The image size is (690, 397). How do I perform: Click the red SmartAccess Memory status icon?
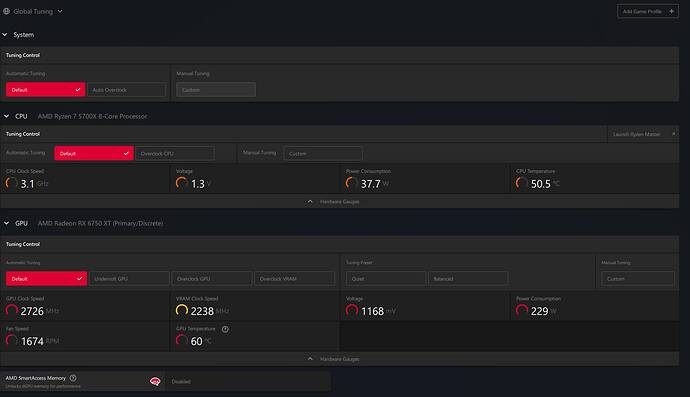[x=155, y=382]
